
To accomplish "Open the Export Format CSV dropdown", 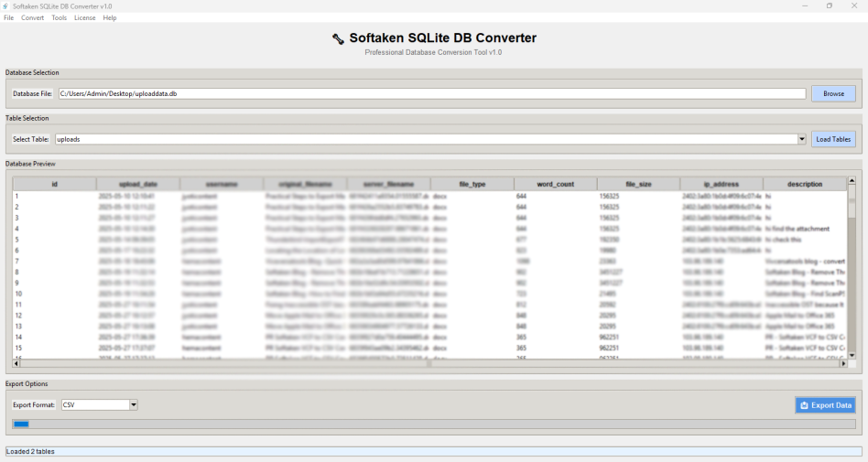I will [133, 404].
